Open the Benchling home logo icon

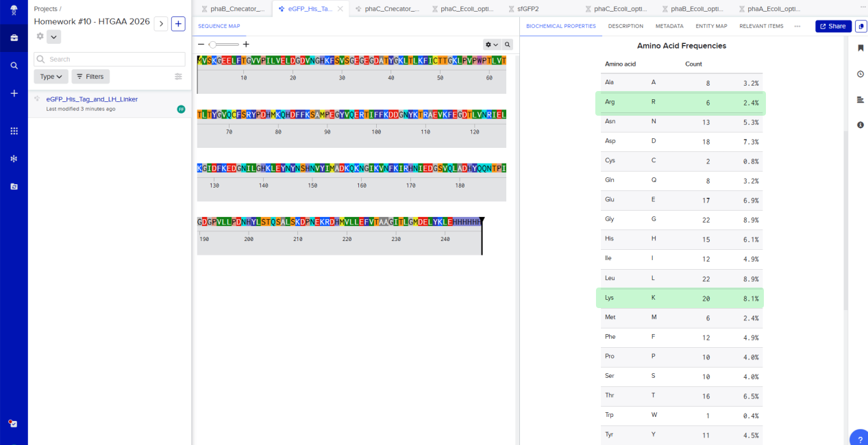click(x=14, y=10)
